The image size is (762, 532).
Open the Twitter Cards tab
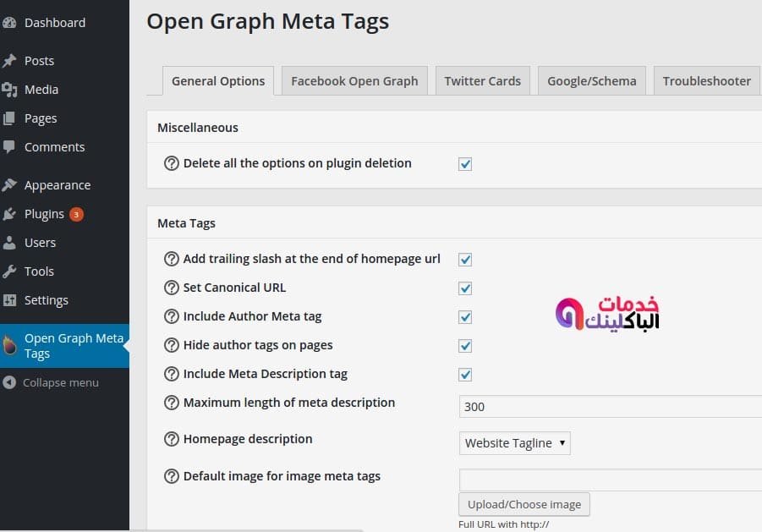(482, 80)
